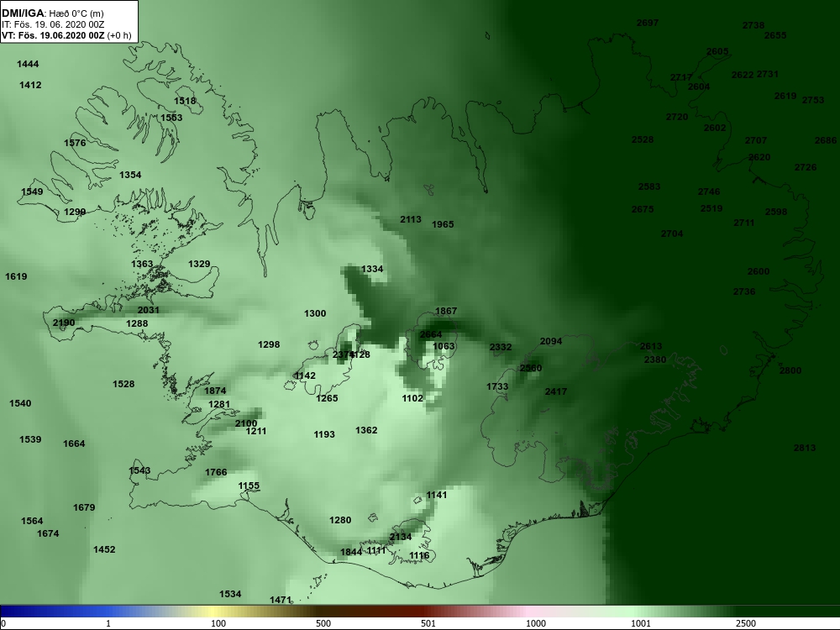840x630 pixels.
Task: Click the 2664 glacier value
Action: point(431,334)
